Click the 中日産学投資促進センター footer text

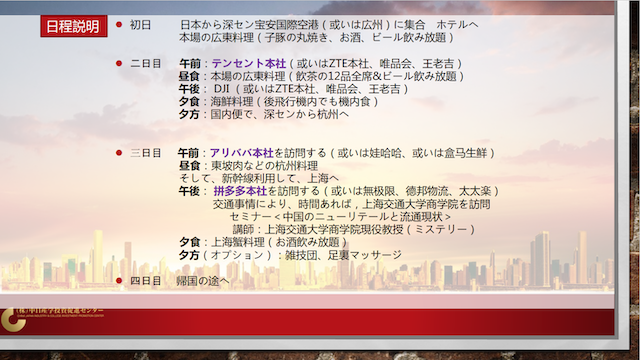[60, 311]
